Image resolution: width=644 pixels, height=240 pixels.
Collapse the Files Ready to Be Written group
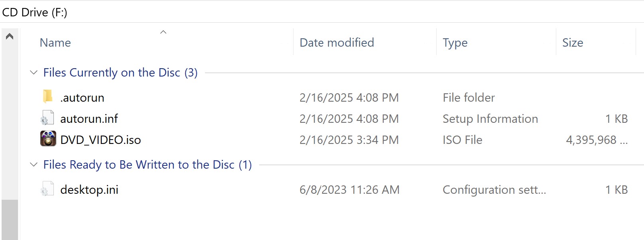[34, 165]
